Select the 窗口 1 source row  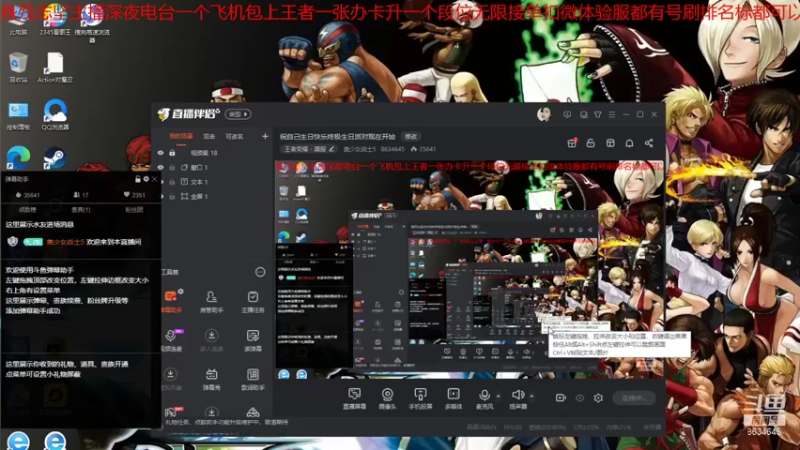click(214, 167)
